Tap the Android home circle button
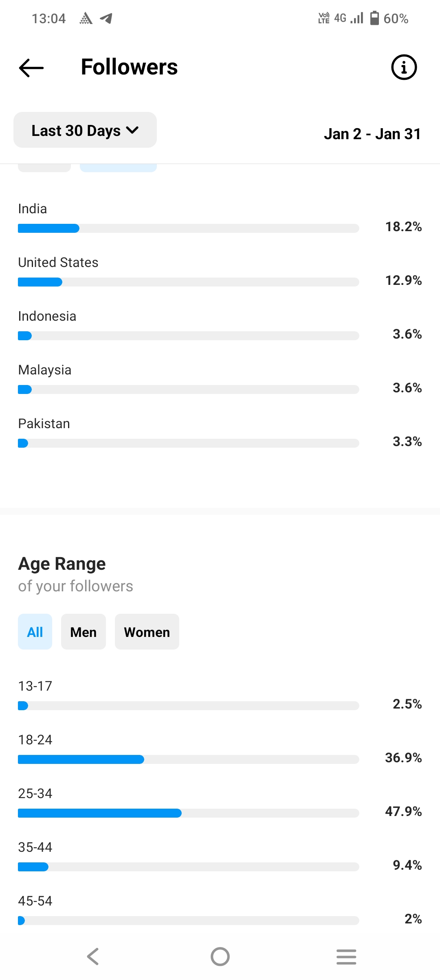440x980 pixels. pos(220,956)
